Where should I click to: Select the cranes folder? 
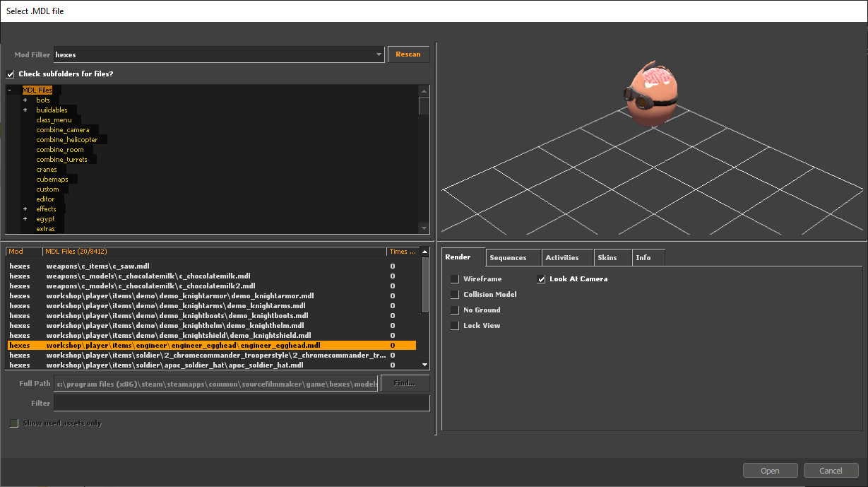click(x=47, y=170)
